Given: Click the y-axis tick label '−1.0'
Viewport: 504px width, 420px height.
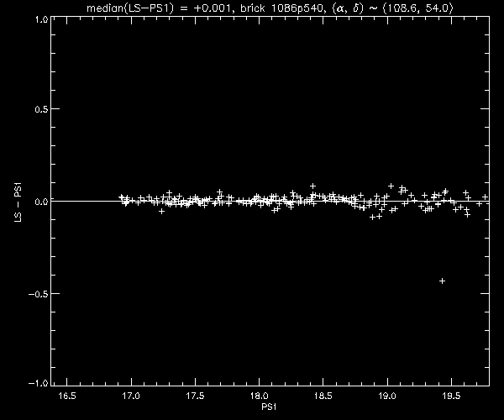Looking at the screenshot, I should (39, 383).
